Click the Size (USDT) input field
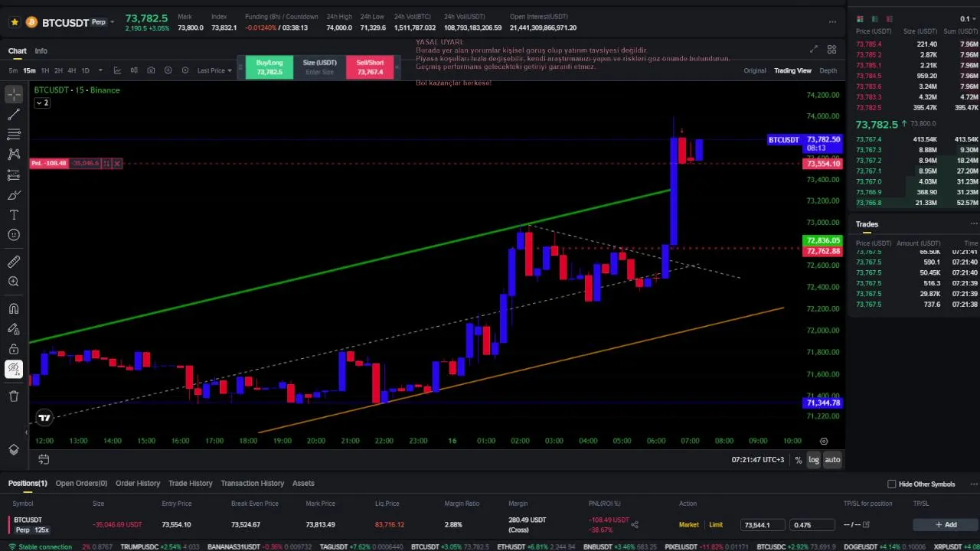Viewport: 980px width, 551px height. 319,67
